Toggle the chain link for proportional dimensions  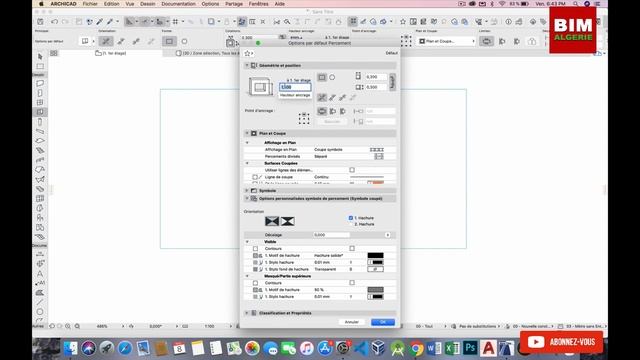[x=392, y=82]
